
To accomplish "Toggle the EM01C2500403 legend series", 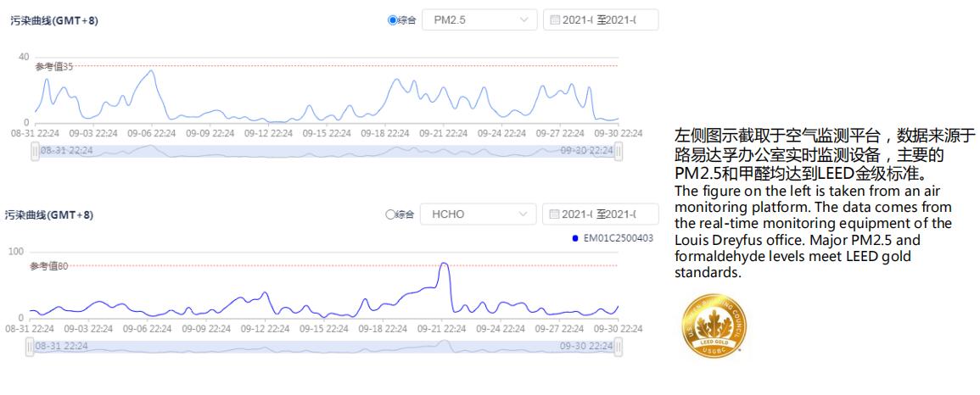I will click(612, 238).
